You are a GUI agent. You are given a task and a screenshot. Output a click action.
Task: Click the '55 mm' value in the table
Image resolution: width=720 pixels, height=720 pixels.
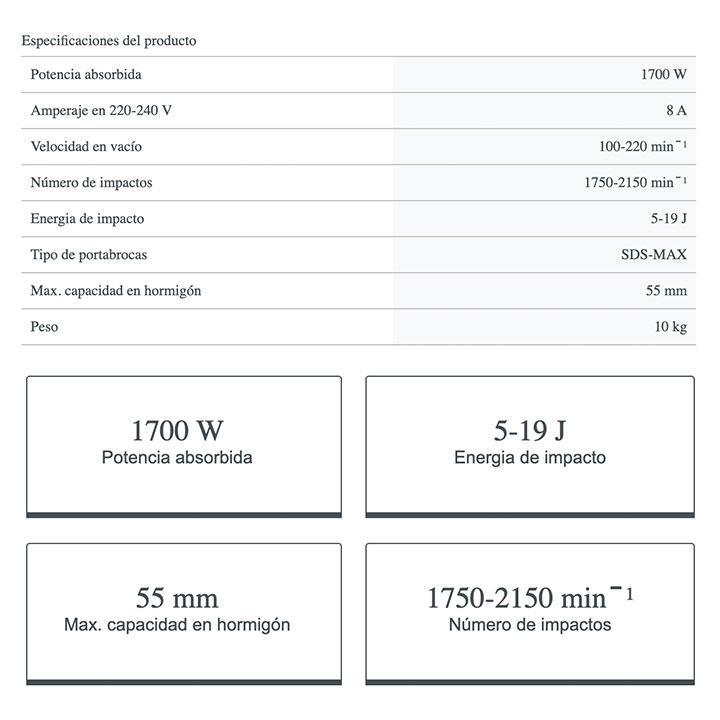tap(666, 291)
